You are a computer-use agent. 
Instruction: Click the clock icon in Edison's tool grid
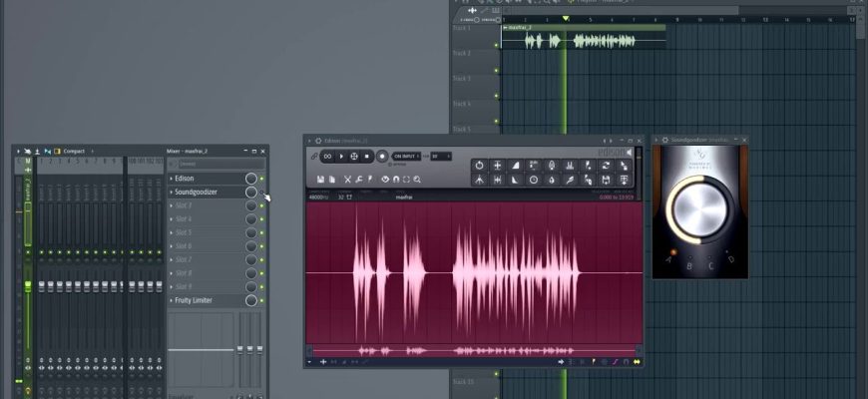(533, 180)
